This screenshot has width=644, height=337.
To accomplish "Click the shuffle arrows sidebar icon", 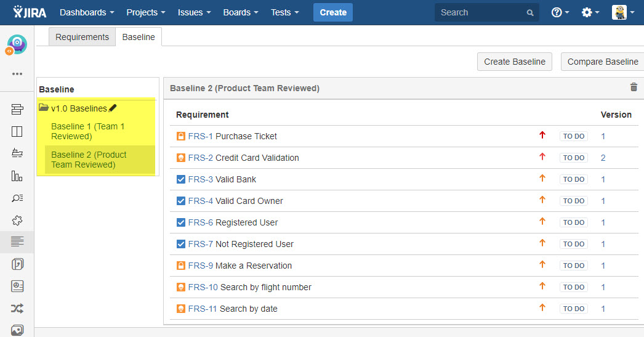I will pyautogui.click(x=17, y=308).
